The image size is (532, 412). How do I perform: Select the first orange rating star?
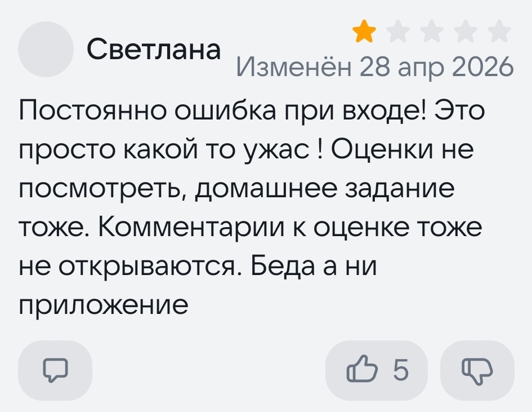coord(364,31)
